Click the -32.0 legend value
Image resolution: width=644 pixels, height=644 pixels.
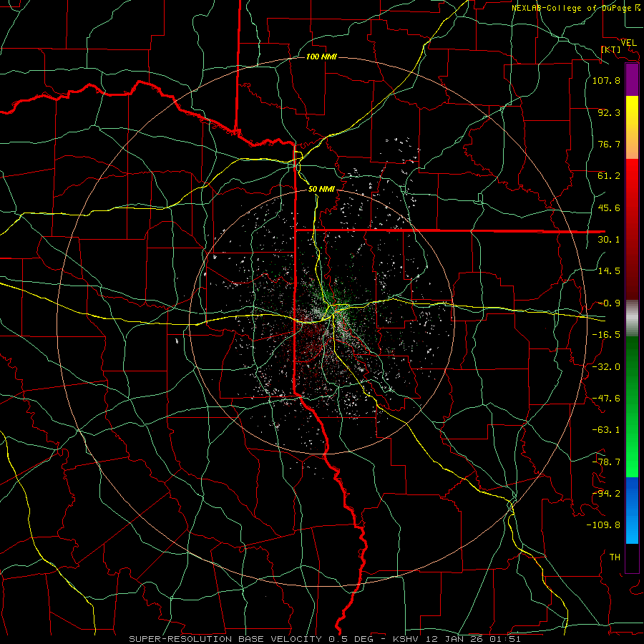click(606, 367)
